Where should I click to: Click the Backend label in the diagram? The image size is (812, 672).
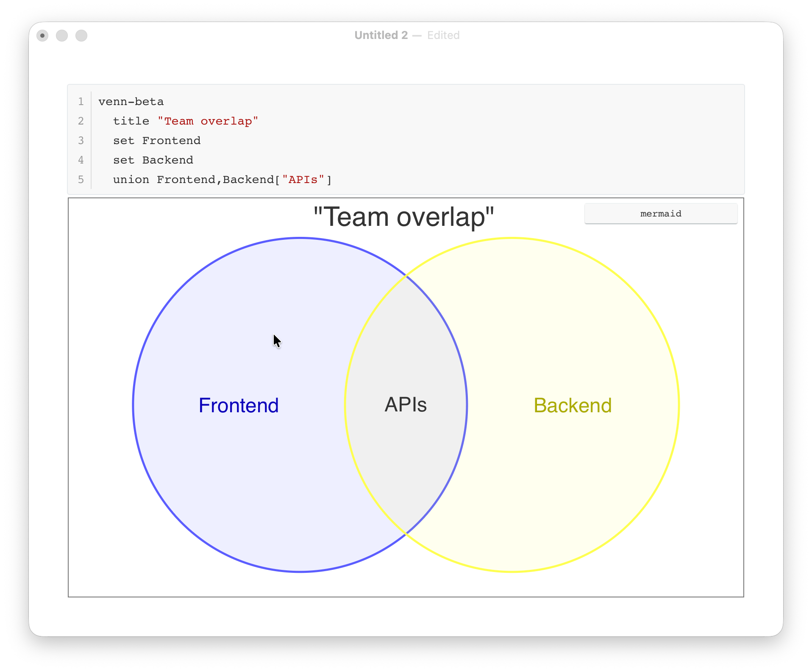pos(573,405)
